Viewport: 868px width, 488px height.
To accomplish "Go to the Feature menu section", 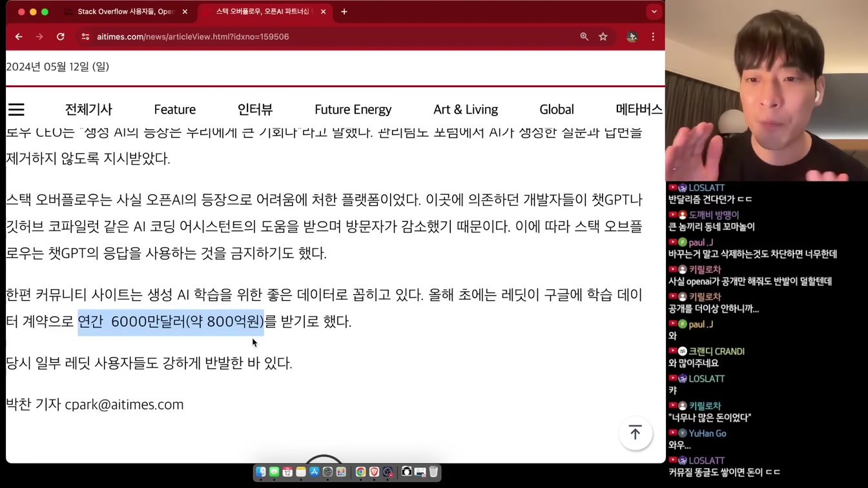I will point(175,109).
